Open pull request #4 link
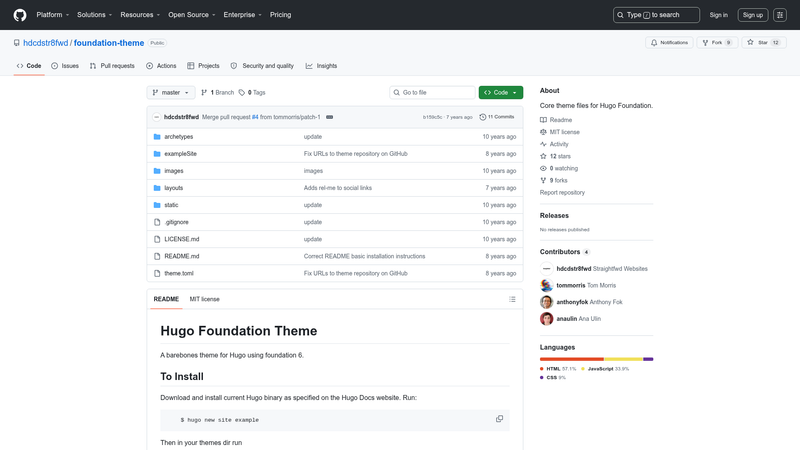This screenshot has height=450, width=800. coord(255,117)
